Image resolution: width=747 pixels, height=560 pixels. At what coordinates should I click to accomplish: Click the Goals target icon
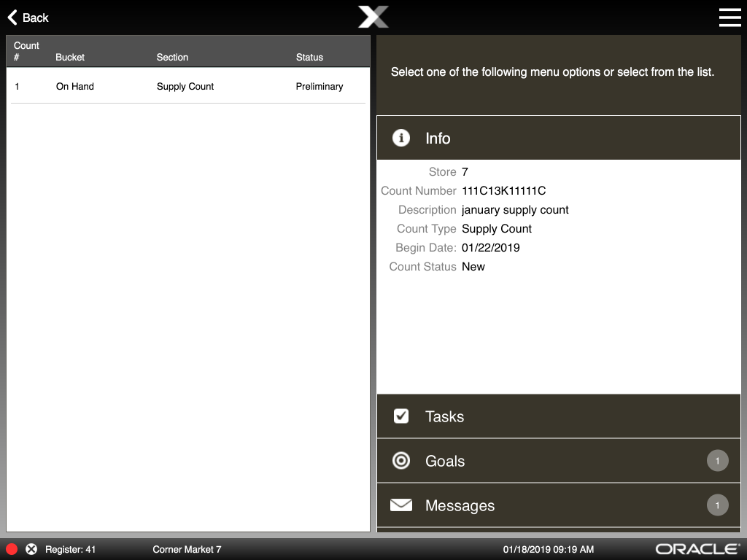point(401,461)
